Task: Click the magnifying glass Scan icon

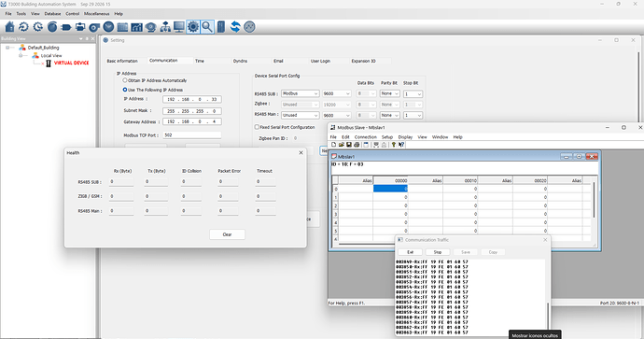Action: pos(207,27)
